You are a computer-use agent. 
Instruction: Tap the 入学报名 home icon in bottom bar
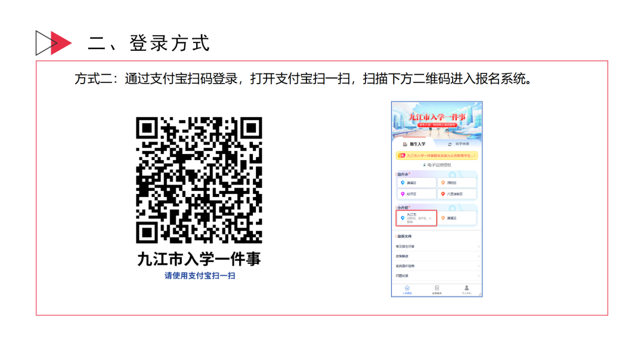coord(407,288)
